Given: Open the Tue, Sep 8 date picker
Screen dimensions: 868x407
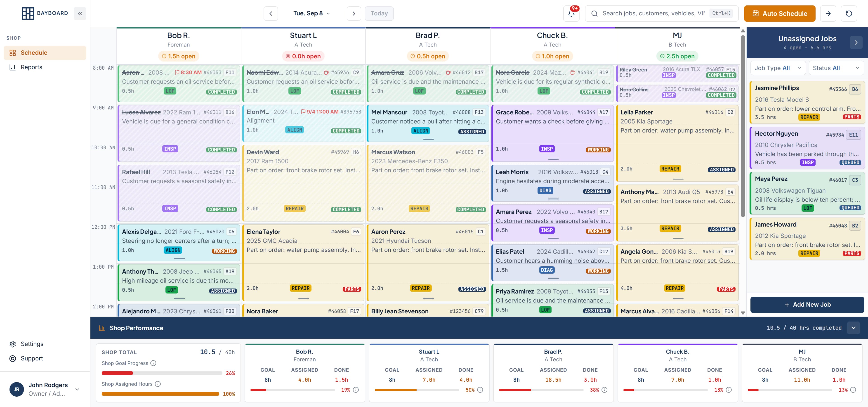Looking at the screenshot, I should (312, 14).
